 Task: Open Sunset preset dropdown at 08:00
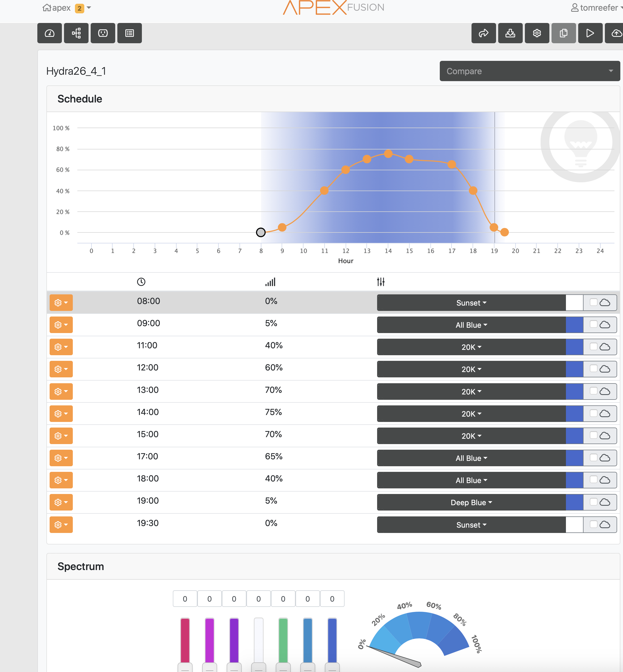pos(471,303)
